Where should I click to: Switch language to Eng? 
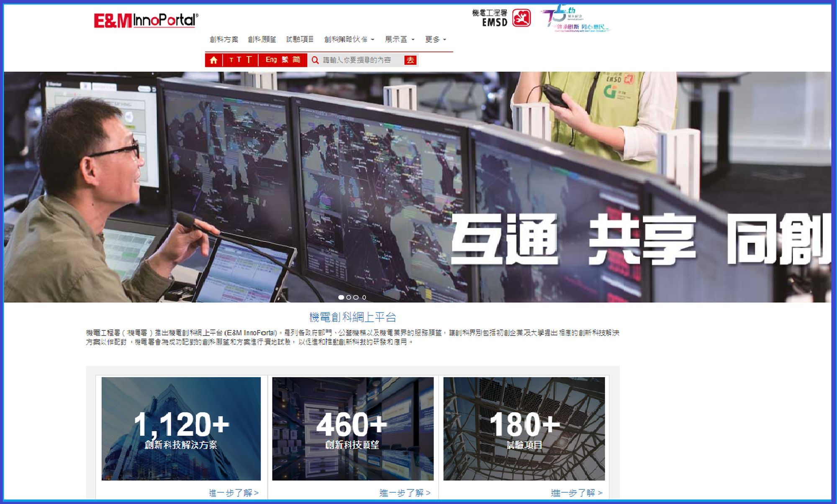point(271,60)
